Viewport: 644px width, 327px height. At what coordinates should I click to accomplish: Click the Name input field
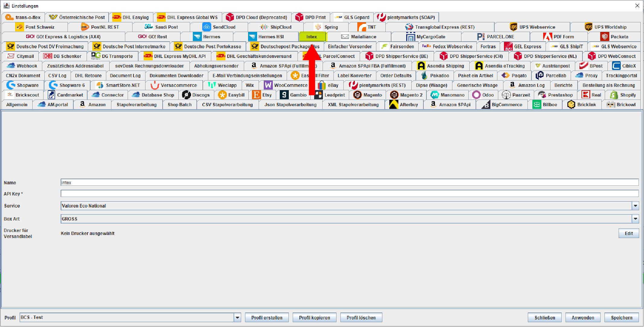(x=350, y=183)
